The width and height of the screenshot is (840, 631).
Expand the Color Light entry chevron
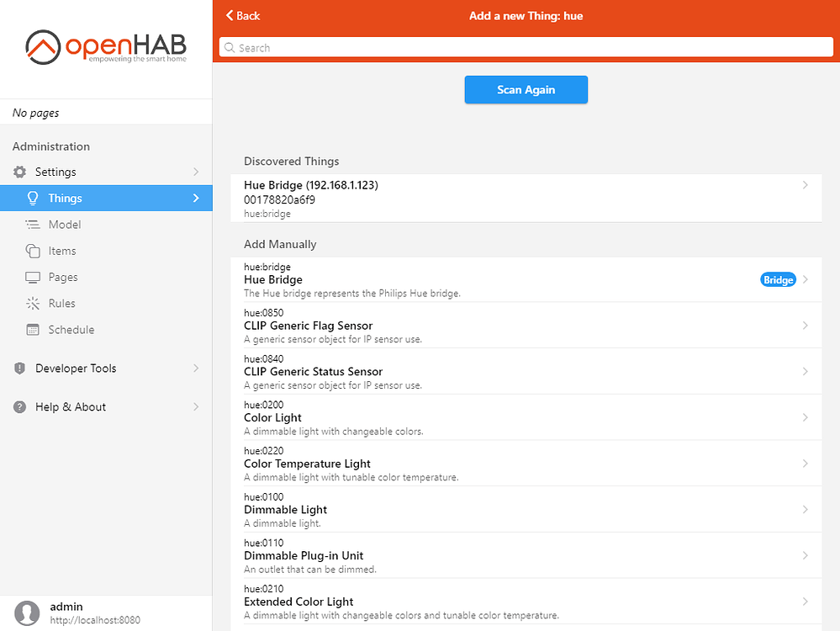pyautogui.click(x=805, y=416)
